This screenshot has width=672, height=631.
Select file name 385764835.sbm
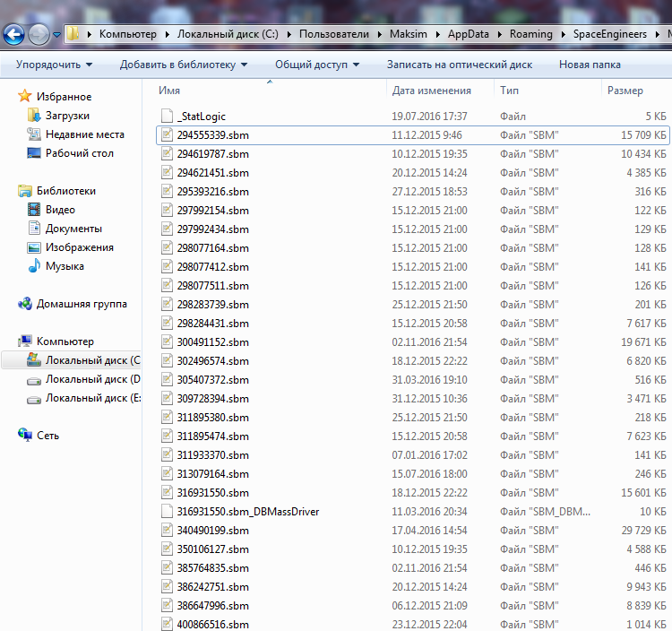(x=213, y=568)
